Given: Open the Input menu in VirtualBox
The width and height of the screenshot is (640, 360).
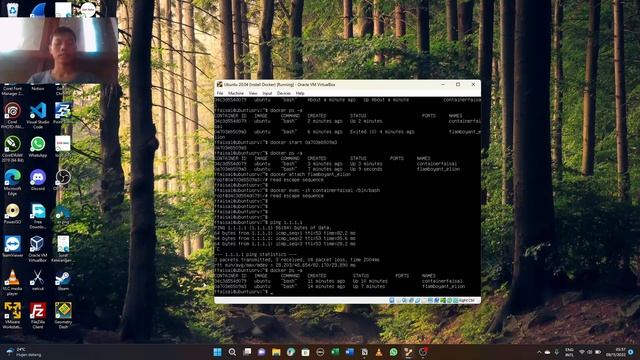Looking at the screenshot, I should (267, 93).
